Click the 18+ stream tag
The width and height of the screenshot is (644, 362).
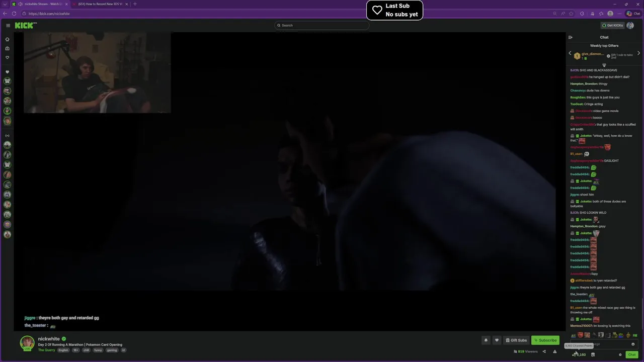click(x=75, y=350)
